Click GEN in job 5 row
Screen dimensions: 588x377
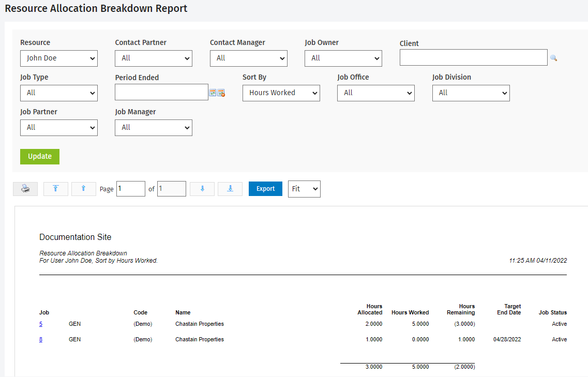tap(74, 324)
